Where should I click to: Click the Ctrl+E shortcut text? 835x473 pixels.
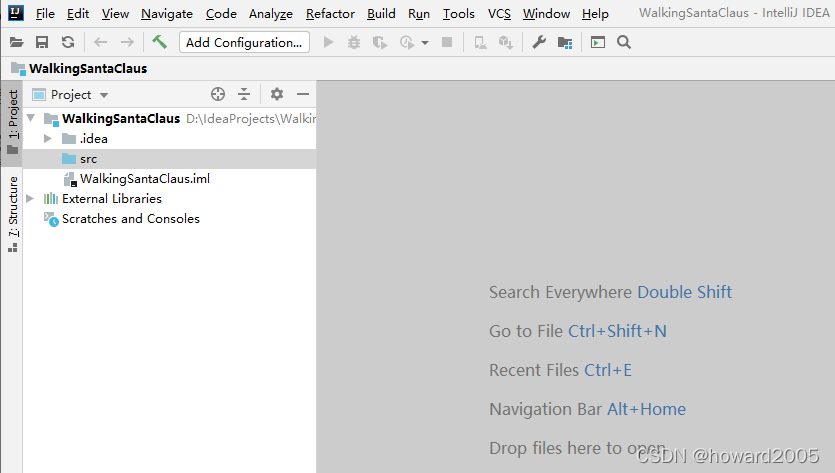(608, 370)
